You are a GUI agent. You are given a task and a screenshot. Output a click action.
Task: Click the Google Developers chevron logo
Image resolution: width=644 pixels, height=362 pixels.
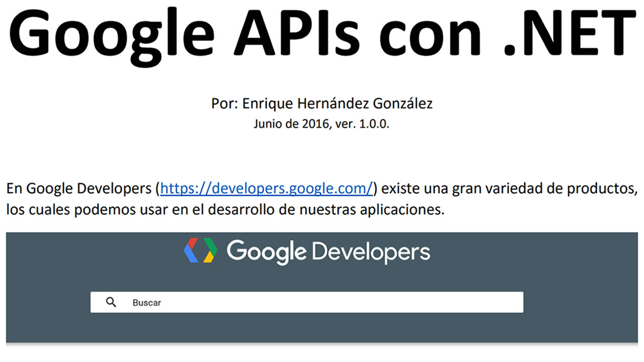coord(200,251)
